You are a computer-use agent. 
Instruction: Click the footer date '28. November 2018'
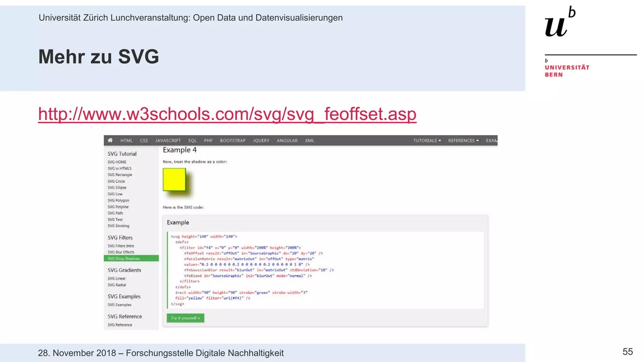pos(77,353)
